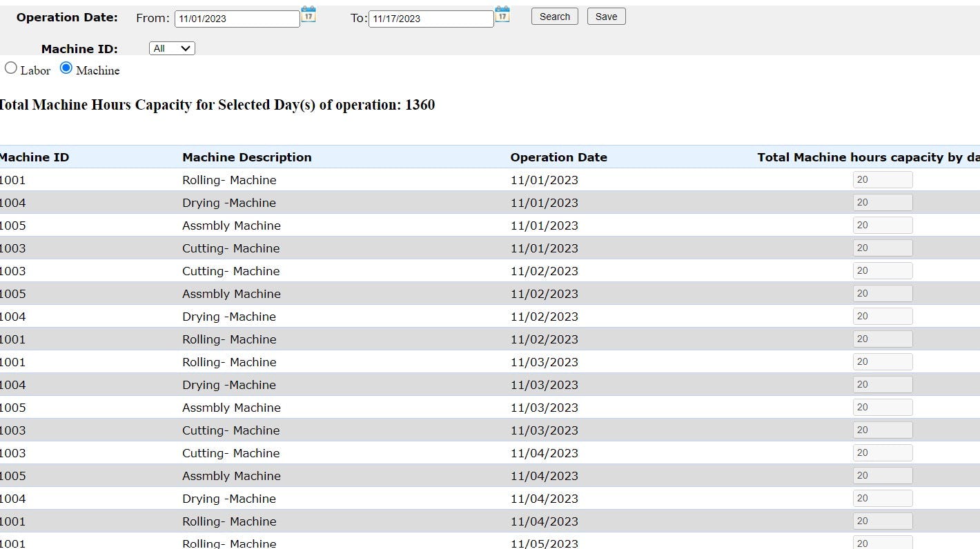980x549 pixels.
Task: Click capacity field for Rolling- Machine on 11/04/2023
Action: click(x=882, y=520)
